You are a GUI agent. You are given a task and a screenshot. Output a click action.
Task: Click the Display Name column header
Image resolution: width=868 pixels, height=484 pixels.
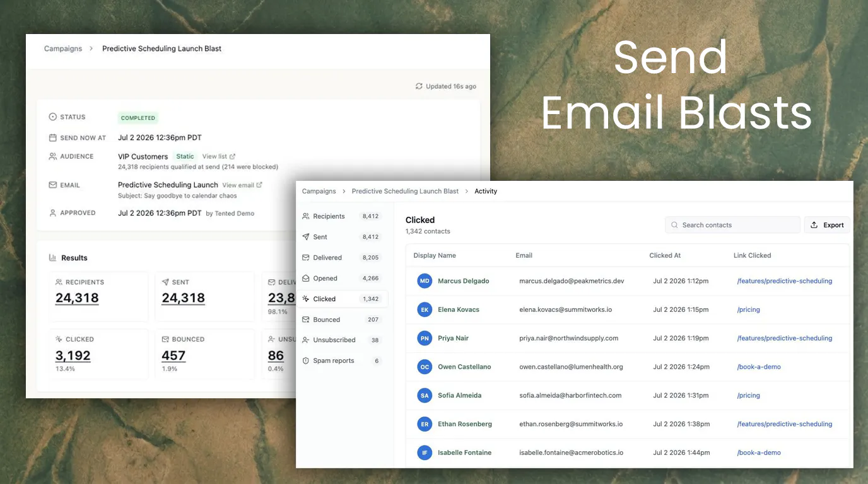coord(435,255)
